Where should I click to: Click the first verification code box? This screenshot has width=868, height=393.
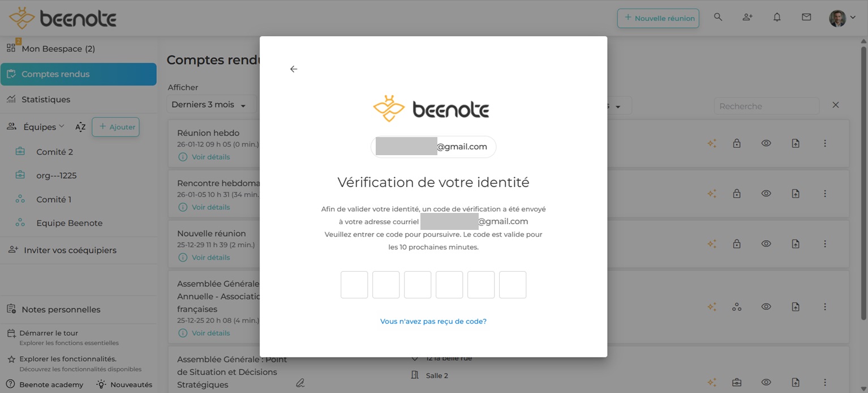point(354,285)
